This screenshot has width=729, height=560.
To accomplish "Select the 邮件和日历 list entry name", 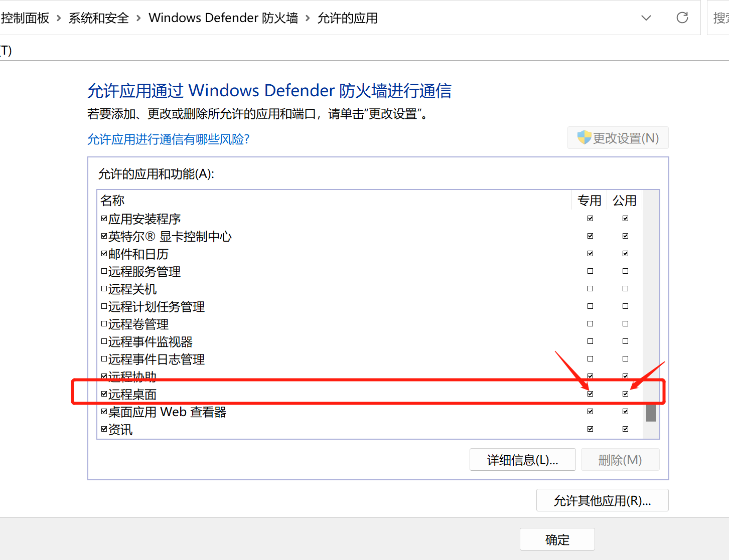I will tap(138, 254).
